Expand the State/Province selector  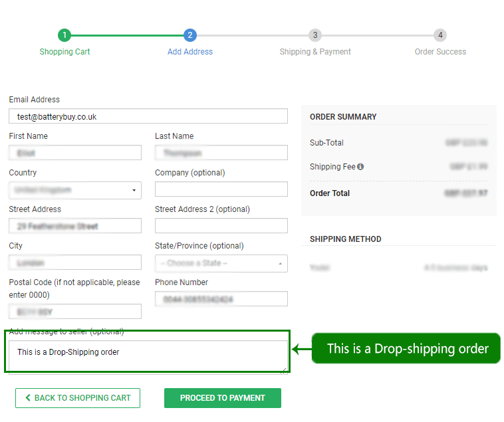221,263
